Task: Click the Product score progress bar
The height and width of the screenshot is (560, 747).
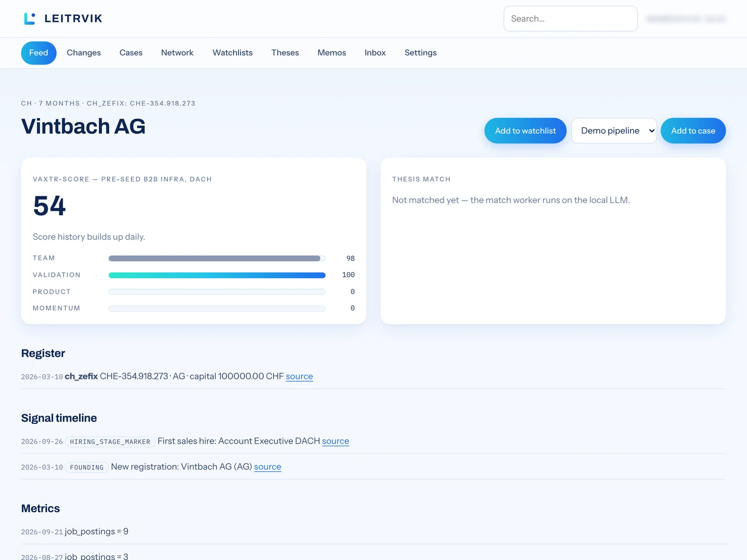Action: 217,292
